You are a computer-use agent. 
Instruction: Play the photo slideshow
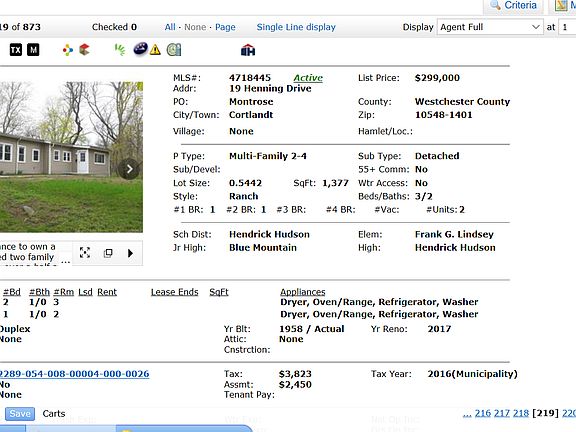(x=130, y=253)
